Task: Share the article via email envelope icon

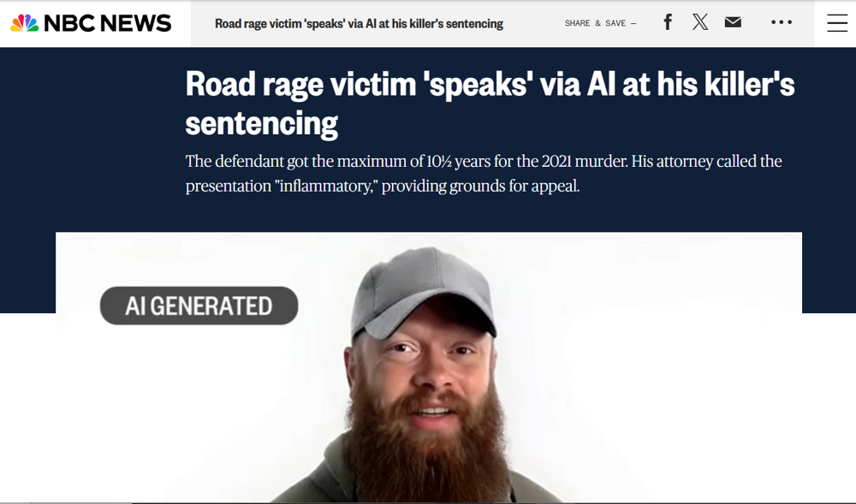Action: coord(733,21)
